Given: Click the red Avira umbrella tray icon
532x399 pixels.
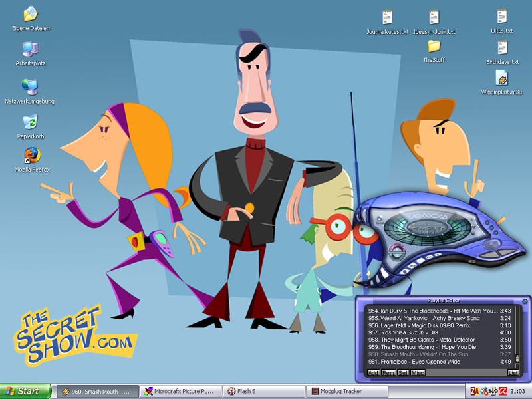Looking at the screenshot, I should [x=503, y=392].
